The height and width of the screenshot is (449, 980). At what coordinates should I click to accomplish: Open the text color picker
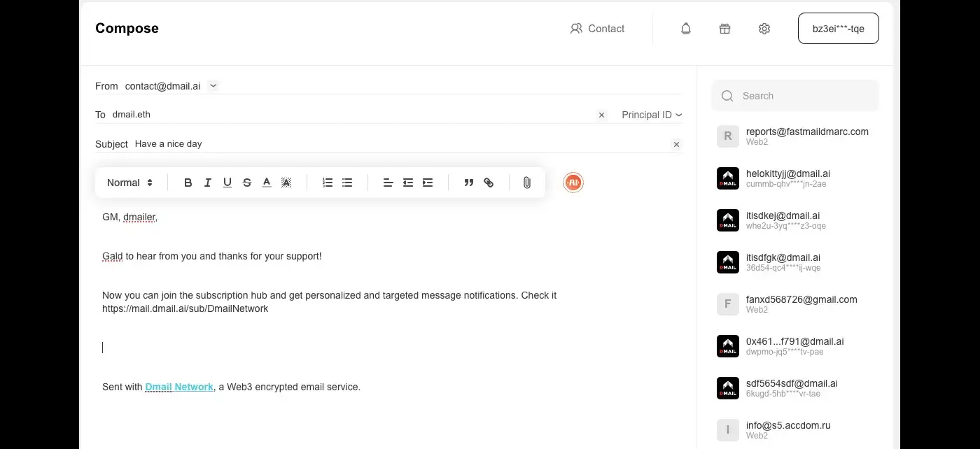tap(266, 183)
